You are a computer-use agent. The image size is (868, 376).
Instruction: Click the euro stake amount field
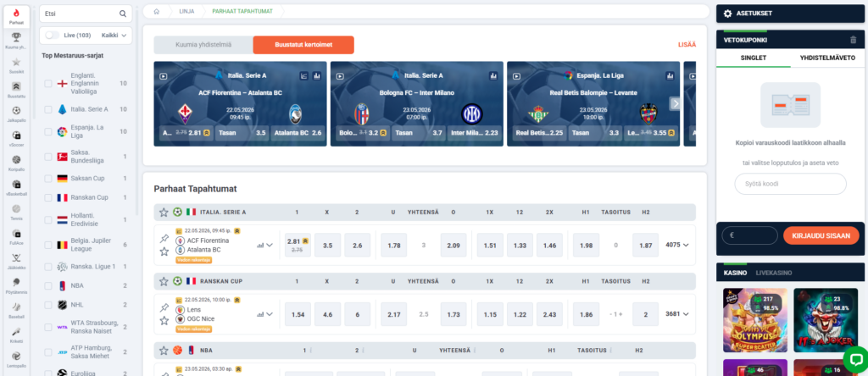click(x=749, y=235)
